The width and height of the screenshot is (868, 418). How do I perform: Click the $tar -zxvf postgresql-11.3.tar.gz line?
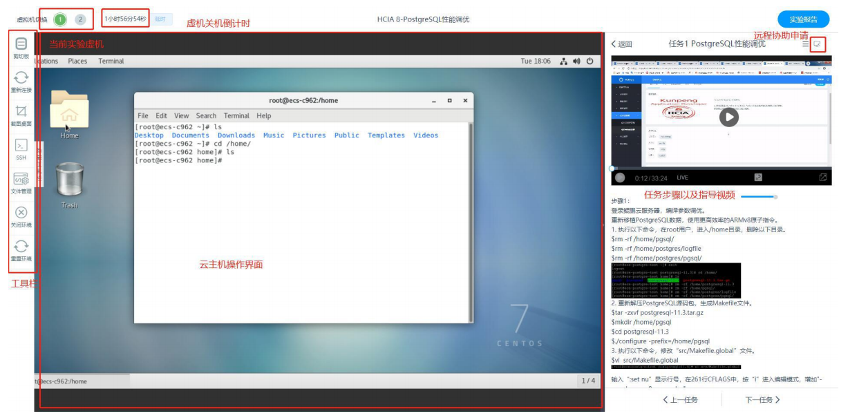(656, 312)
